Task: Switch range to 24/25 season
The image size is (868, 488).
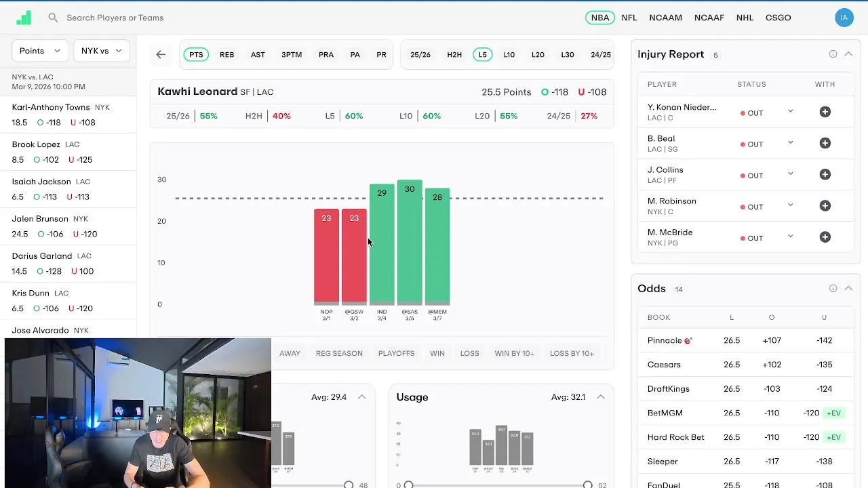Action: click(x=601, y=55)
